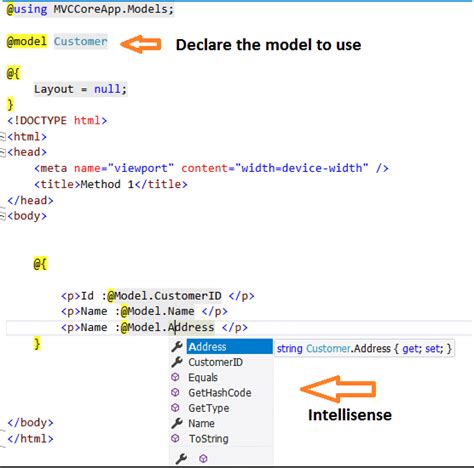Collapse the html tag outlining region

(x=2, y=137)
